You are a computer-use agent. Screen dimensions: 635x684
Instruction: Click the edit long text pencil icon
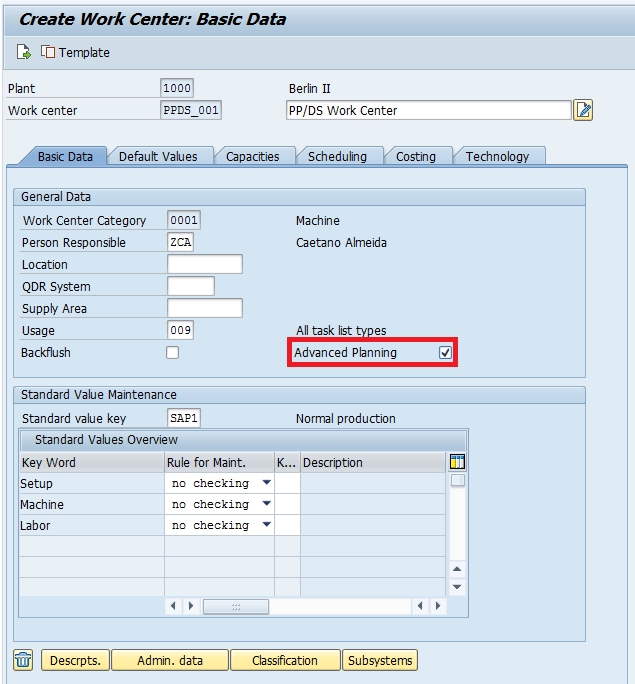tap(583, 110)
